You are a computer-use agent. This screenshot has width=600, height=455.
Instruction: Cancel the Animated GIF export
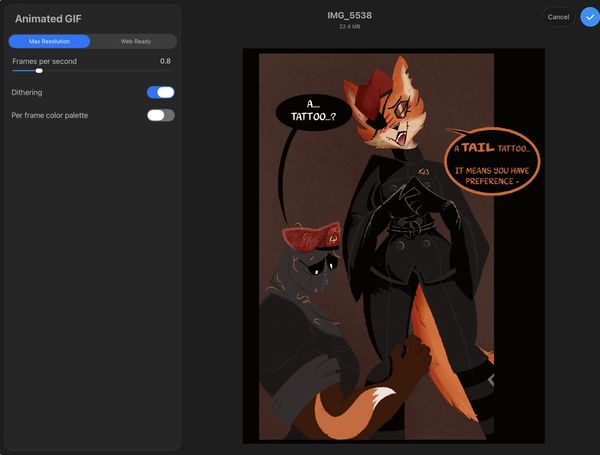(x=558, y=17)
